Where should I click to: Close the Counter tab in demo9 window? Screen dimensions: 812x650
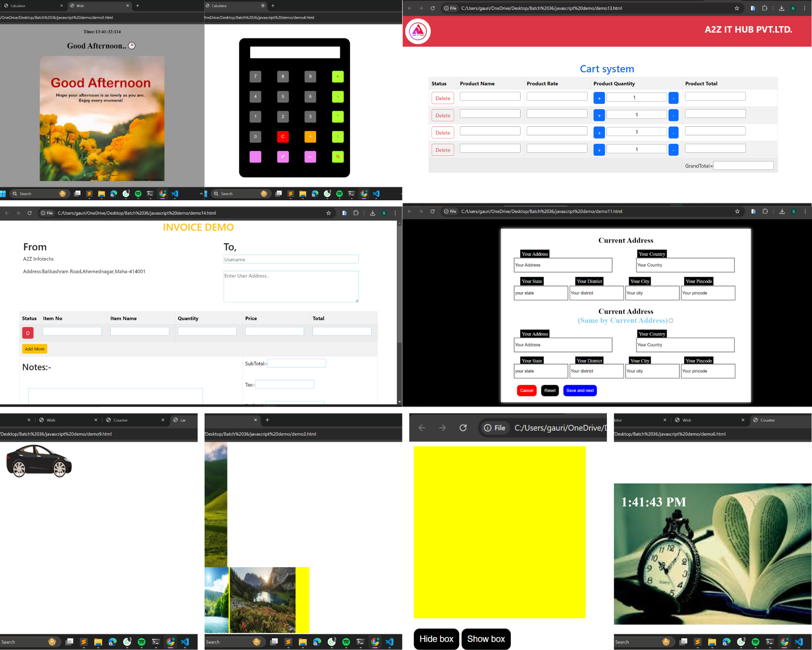tap(163, 420)
